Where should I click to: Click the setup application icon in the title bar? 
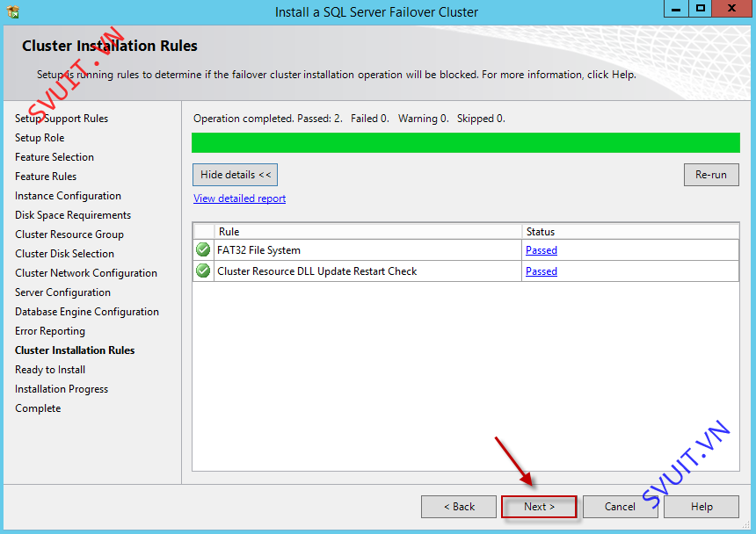pos(13,11)
